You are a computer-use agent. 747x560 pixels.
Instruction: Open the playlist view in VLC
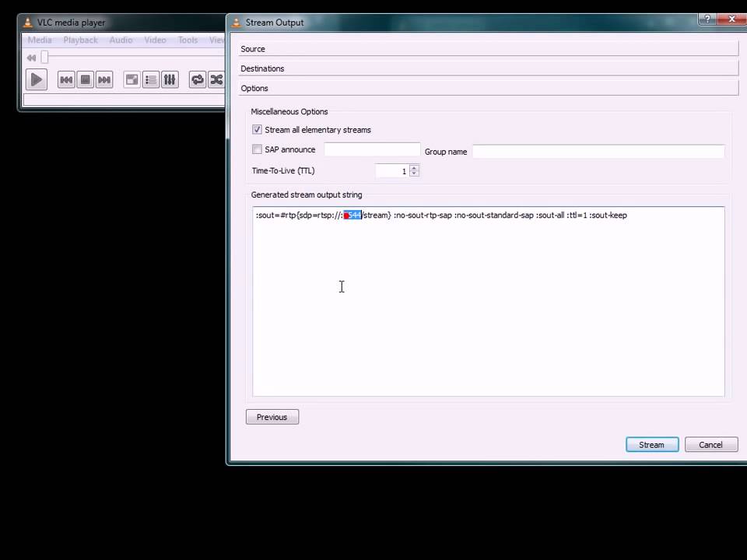click(x=151, y=79)
